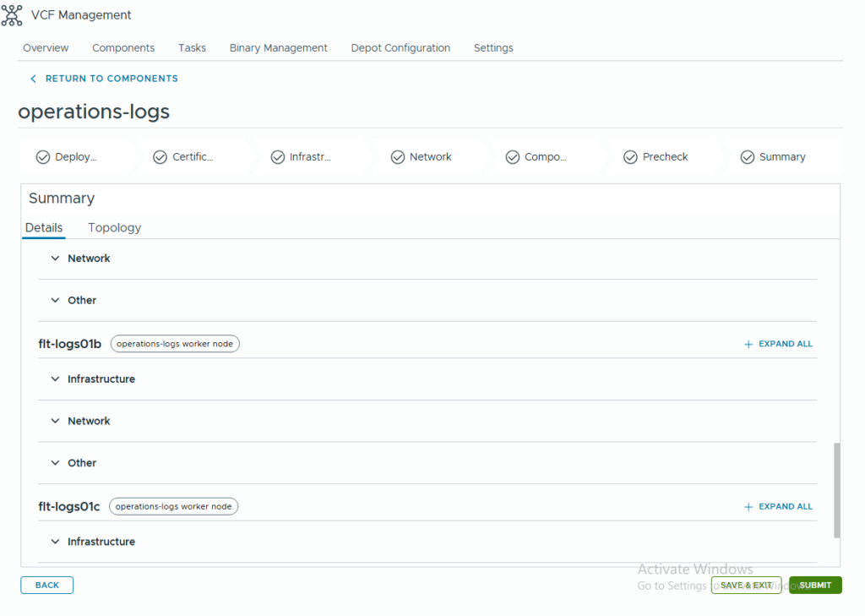Click the Precheck step checkmark icon
The width and height of the screenshot is (865, 616).
[630, 157]
